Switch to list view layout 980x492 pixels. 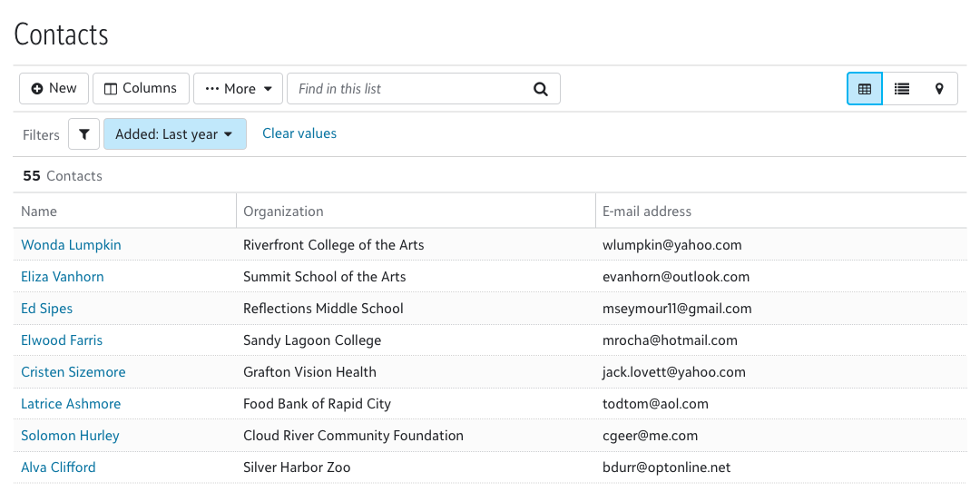(x=902, y=89)
